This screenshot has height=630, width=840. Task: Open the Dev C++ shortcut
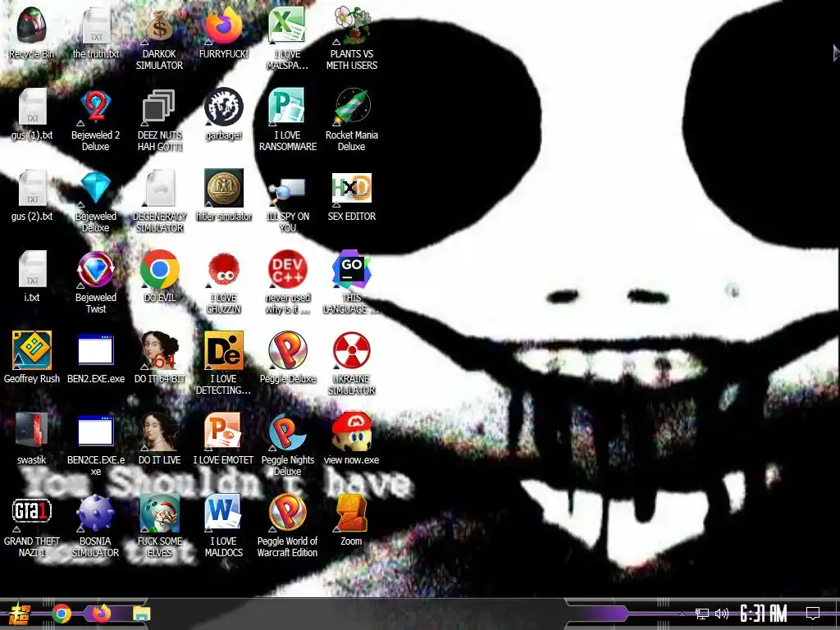[x=288, y=269]
